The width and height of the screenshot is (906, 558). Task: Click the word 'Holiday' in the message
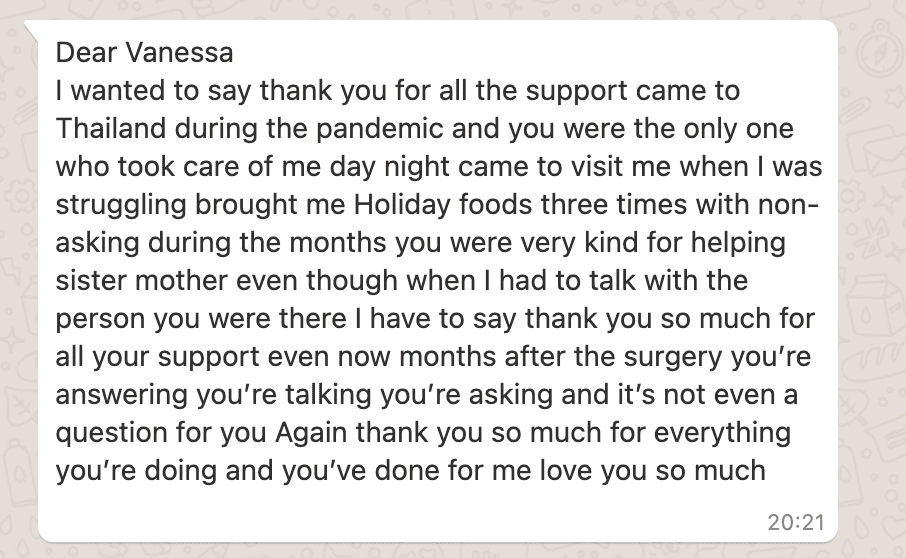[402, 206]
